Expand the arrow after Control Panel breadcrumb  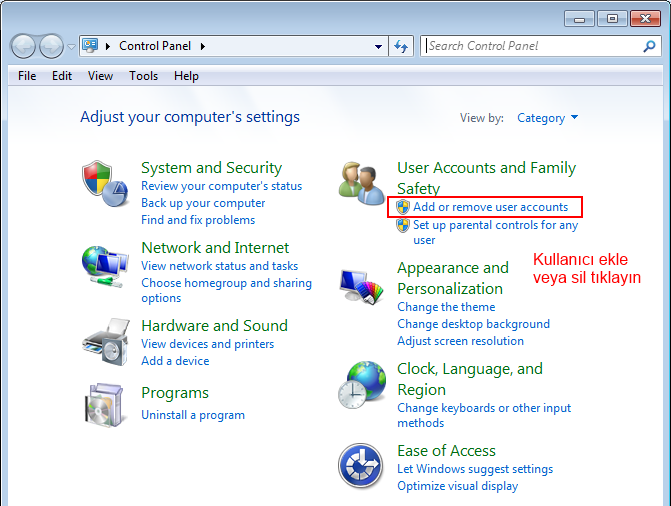click(x=203, y=46)
